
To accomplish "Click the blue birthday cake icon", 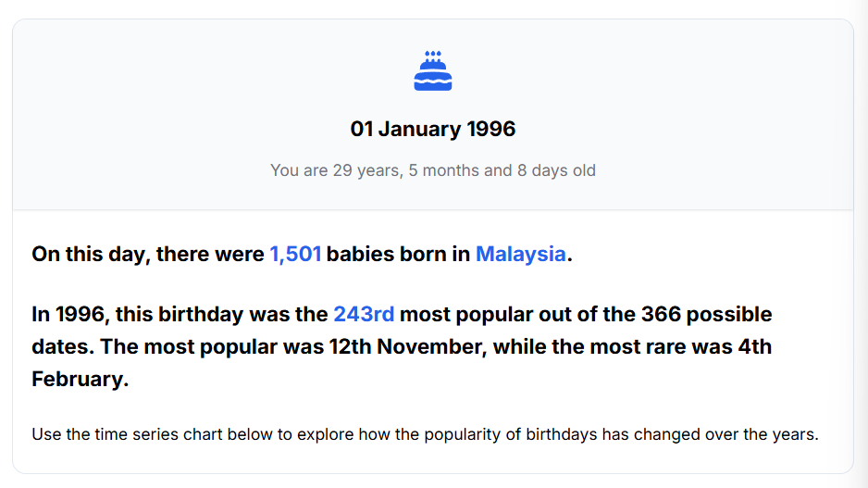I will 433,71.
